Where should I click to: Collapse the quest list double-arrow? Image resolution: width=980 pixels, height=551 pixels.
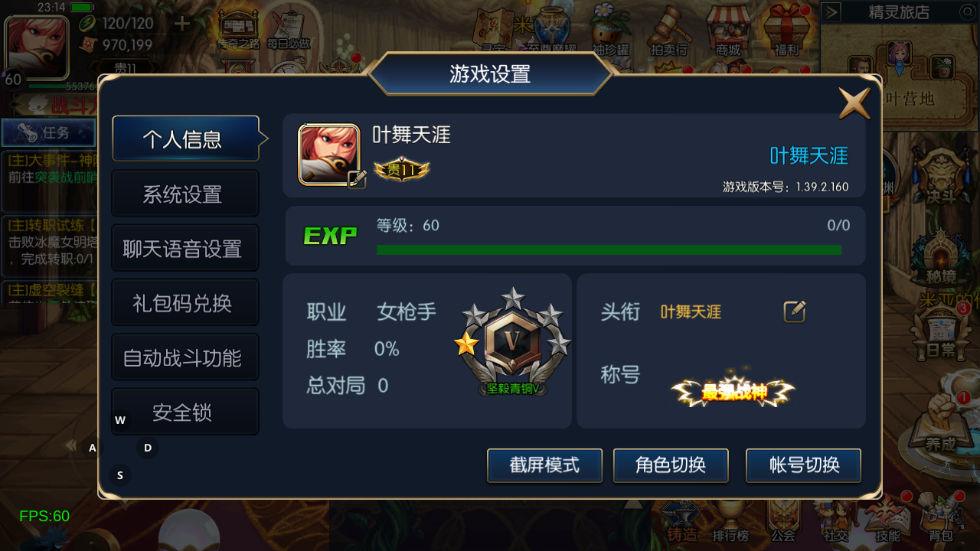coord(70,445)
